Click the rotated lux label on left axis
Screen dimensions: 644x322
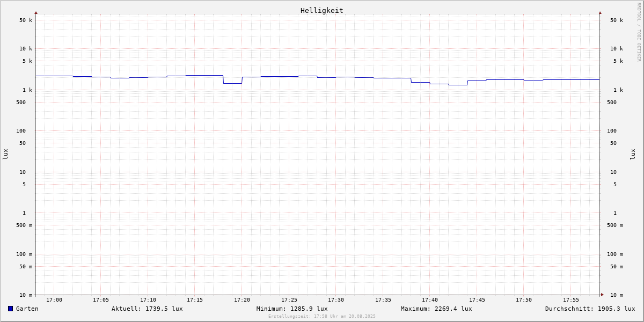5,154
